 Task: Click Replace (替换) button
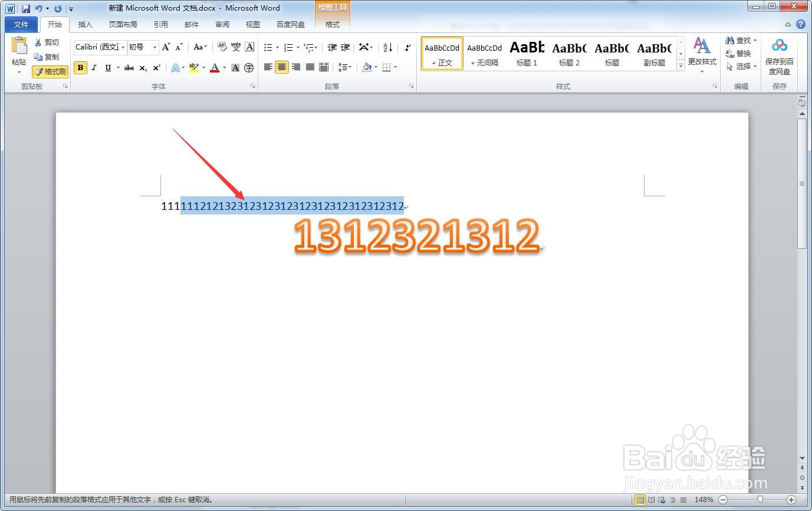coord(738,54)
